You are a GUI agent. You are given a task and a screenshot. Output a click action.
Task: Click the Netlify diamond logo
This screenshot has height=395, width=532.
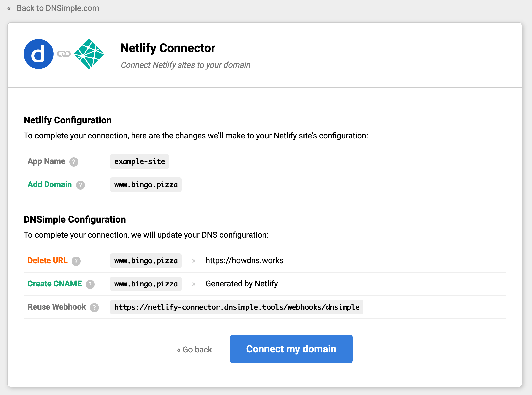click(x=89, y=54)
